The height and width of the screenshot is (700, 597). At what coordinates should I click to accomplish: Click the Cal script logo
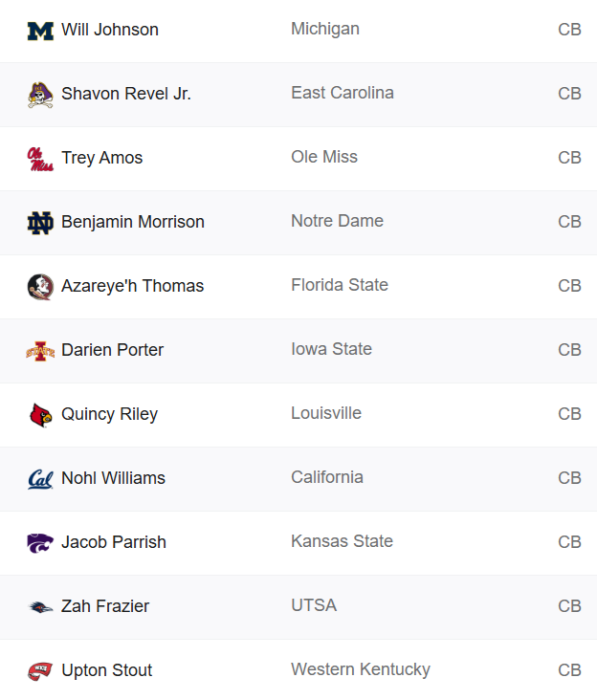(40, 479)
